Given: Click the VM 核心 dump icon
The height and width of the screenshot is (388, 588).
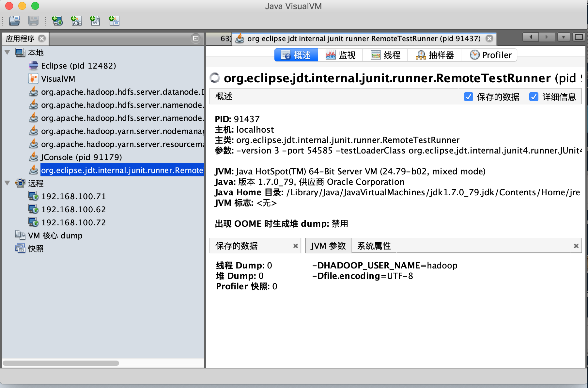Looking at the screenshot, I should [x=20, y=235].
